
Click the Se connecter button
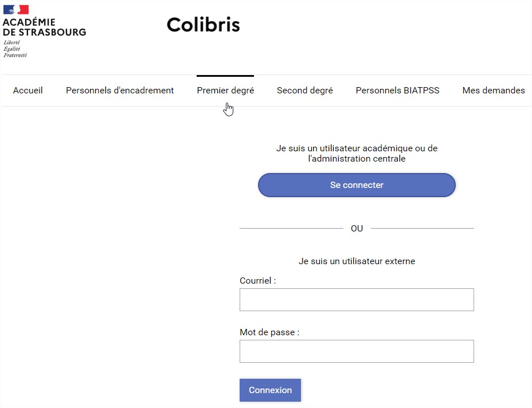point(357,185)
